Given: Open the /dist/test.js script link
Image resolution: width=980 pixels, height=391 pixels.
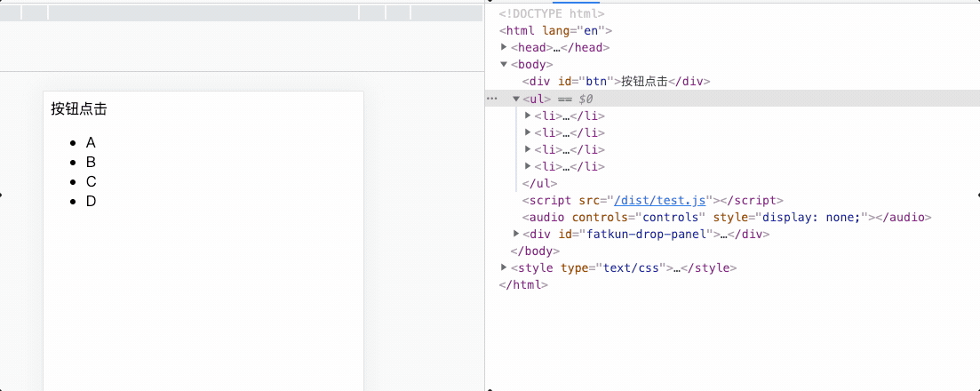Looking at the screenshot, I should click(659, 201).
